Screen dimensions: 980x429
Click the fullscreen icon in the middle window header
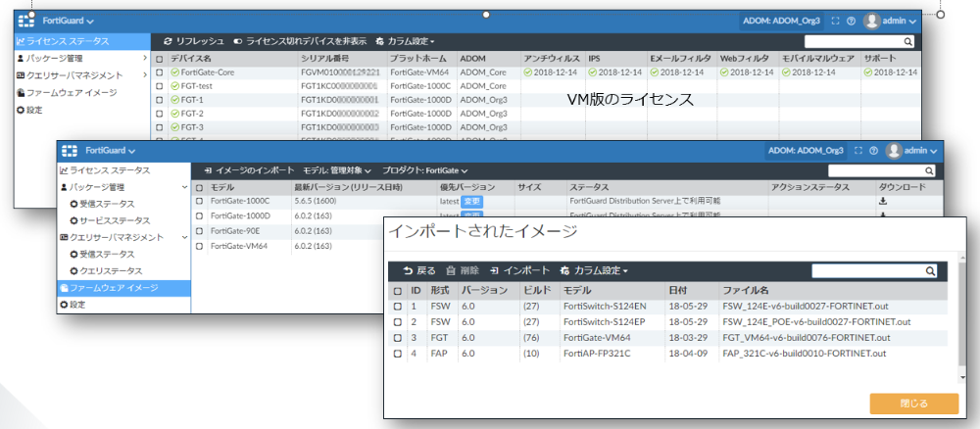click(858, 151)
